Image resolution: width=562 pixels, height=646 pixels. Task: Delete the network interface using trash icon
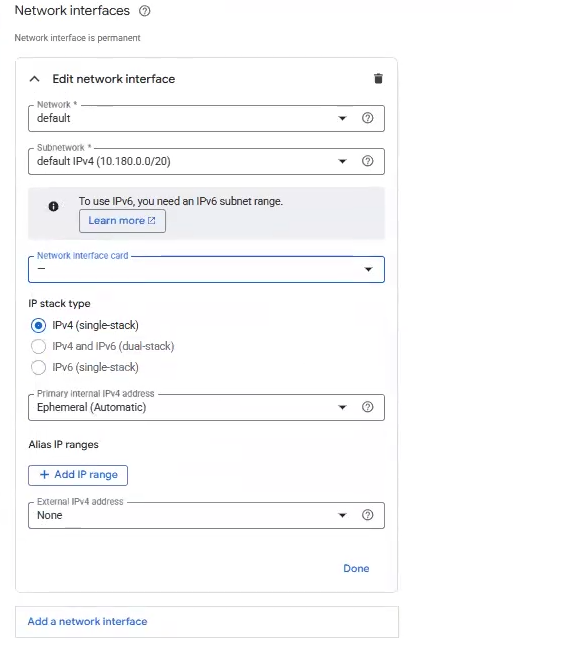click(378, 78)
